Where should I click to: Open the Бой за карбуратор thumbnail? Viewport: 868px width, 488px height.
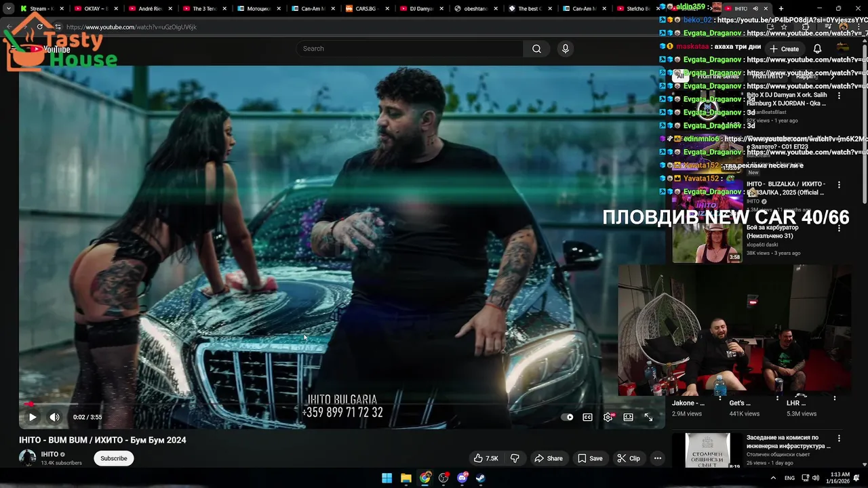pyautogui.click(x=707, y=243)
